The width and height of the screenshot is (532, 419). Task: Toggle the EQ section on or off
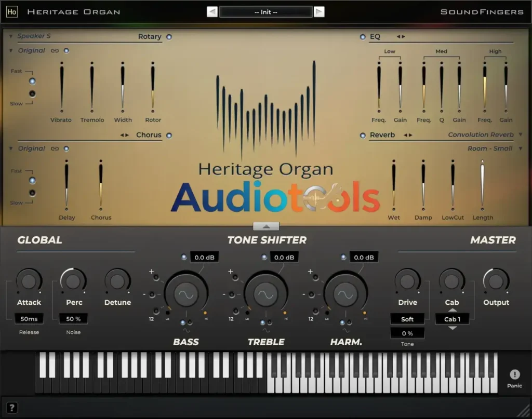(x=363, y=36)
